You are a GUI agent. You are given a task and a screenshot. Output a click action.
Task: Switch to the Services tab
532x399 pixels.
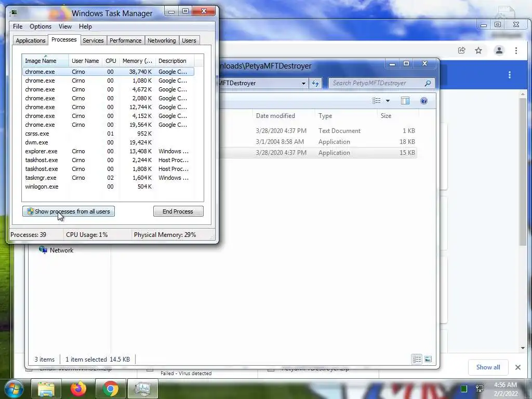click(x=93, y=41)
